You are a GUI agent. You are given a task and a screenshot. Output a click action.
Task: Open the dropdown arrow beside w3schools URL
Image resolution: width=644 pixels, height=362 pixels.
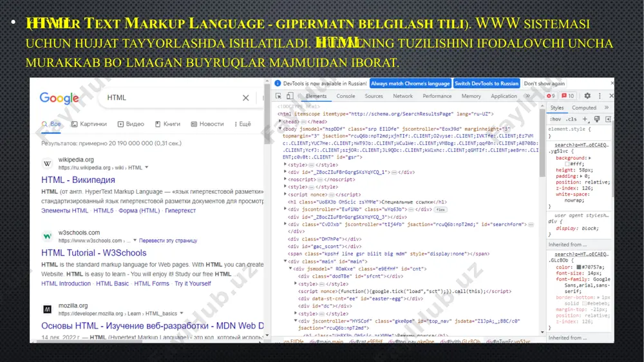point(135,240)
